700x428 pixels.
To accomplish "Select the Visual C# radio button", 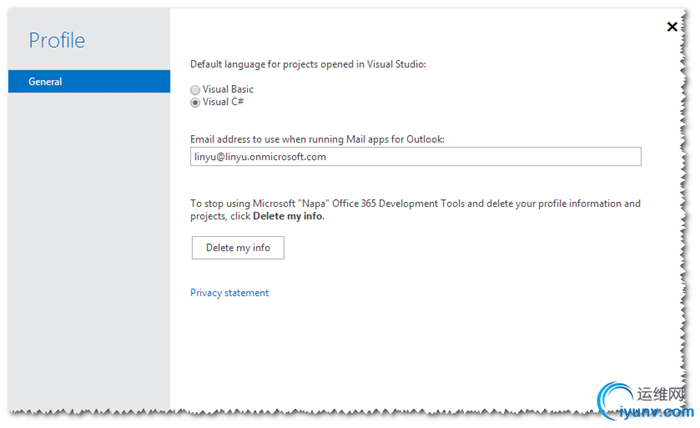I will pyautogui.click(x=195, y=103).
